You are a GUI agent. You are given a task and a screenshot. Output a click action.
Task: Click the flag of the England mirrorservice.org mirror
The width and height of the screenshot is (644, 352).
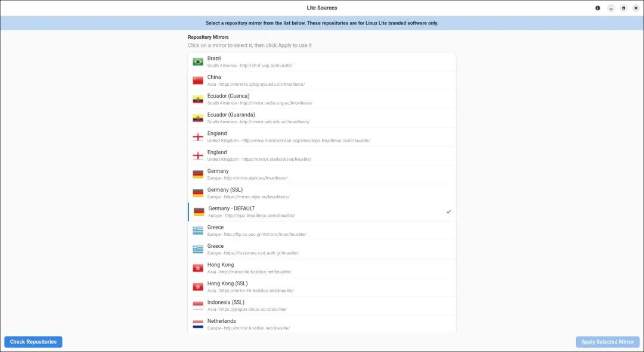pos(198,137)
